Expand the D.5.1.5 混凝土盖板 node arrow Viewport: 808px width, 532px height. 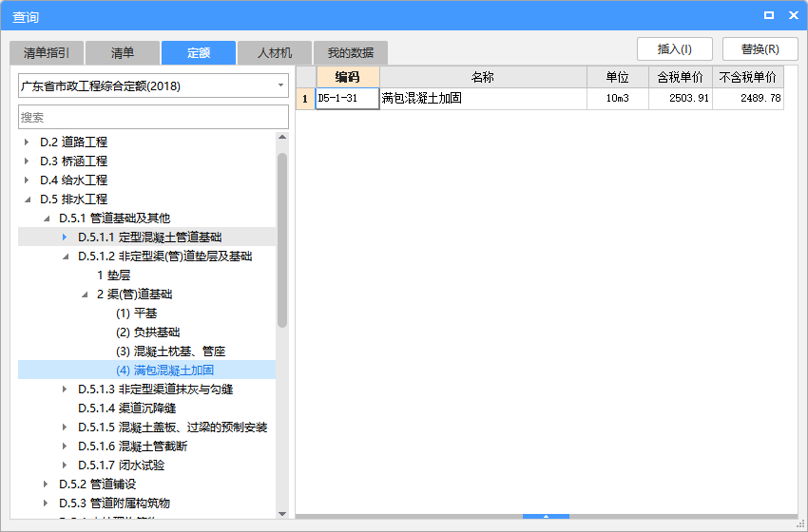(x=65, y=427)
